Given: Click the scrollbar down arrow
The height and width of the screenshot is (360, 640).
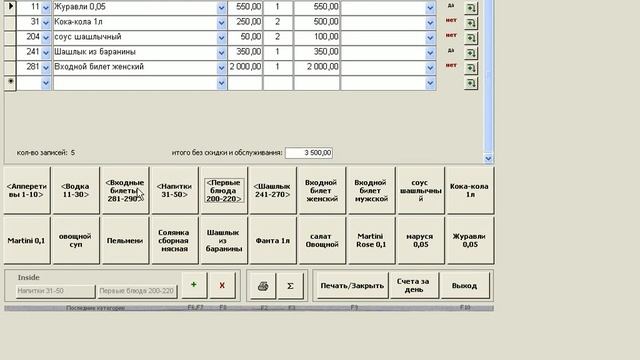Looking at the screenshot, I should pyautogui.click(x=488, y=158).
